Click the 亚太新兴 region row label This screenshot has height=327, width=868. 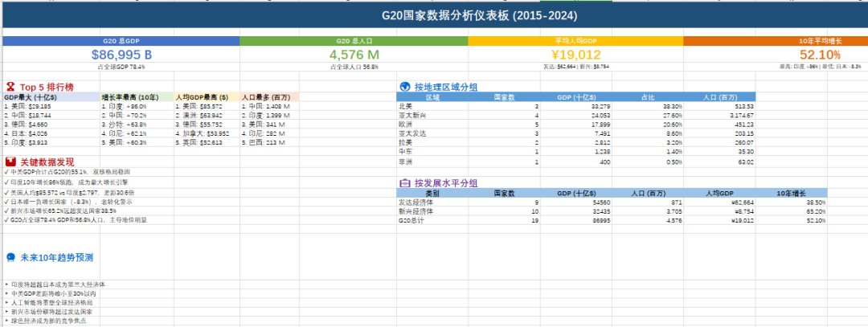point(410,115)
